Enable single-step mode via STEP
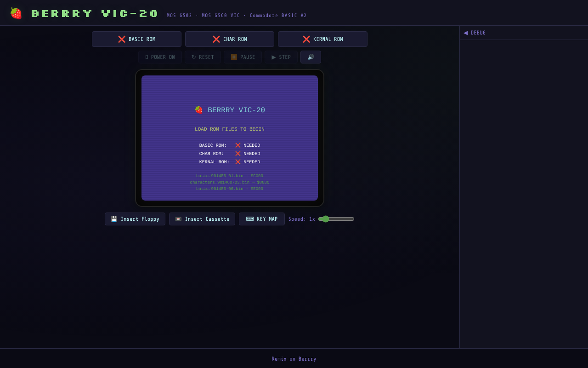The width and height of the screenshot is (588, 368). [x=281, y=57]
